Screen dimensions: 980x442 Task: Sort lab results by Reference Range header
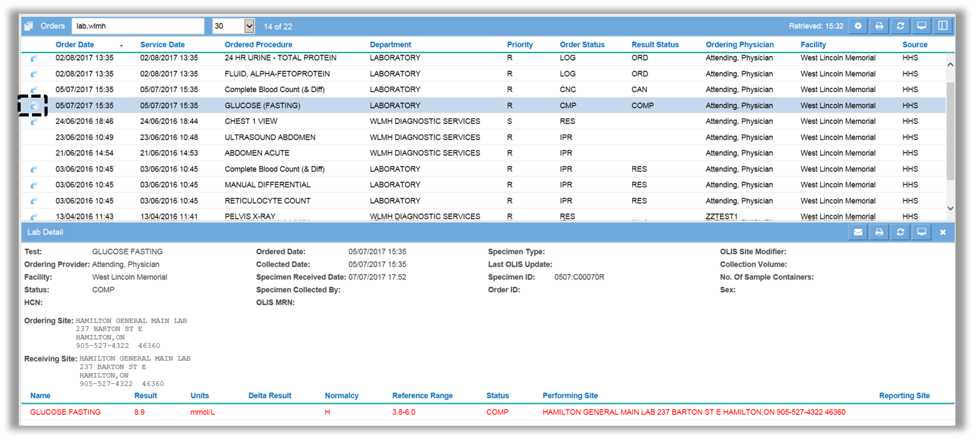coord(422,396)
